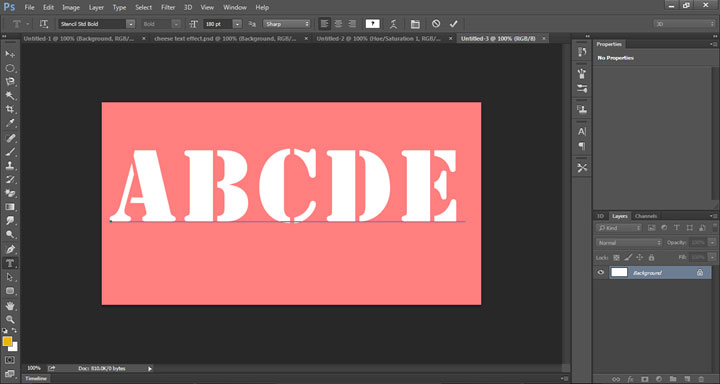Select the Crop tool
The image size is (720, 384).
(10, 109)
